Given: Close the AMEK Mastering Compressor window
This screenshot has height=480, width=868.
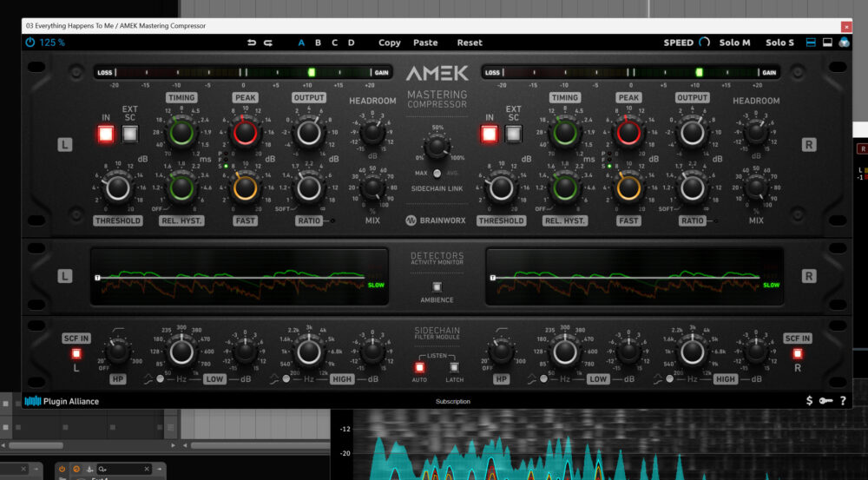Looking at the screenshot, I should coord(845,26).
